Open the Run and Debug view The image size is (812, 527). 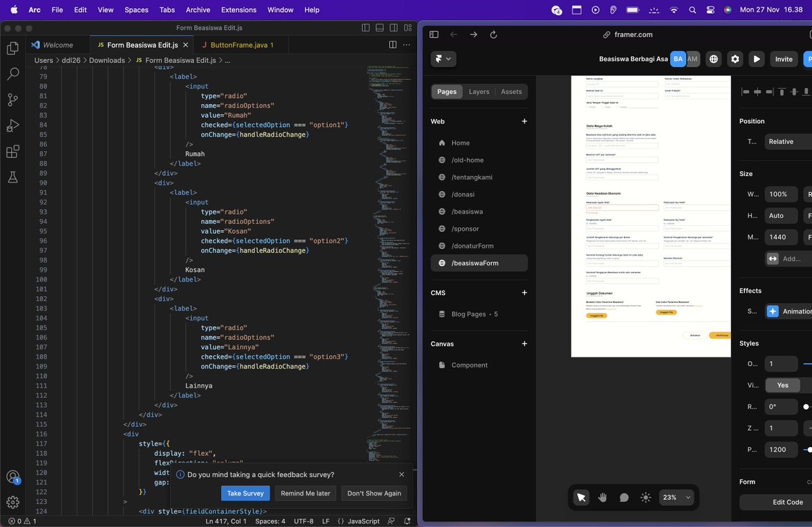(x=12, y=126)
